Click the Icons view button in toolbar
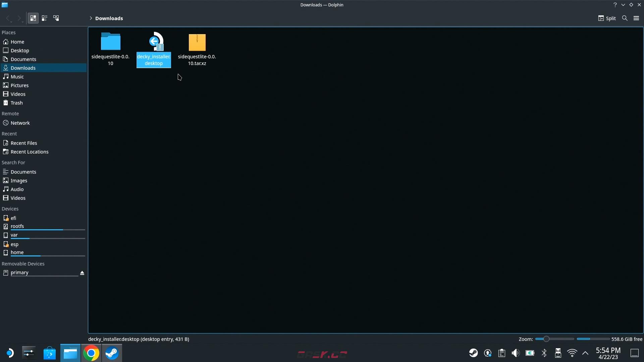644x362 pixels. click(33, 18)
